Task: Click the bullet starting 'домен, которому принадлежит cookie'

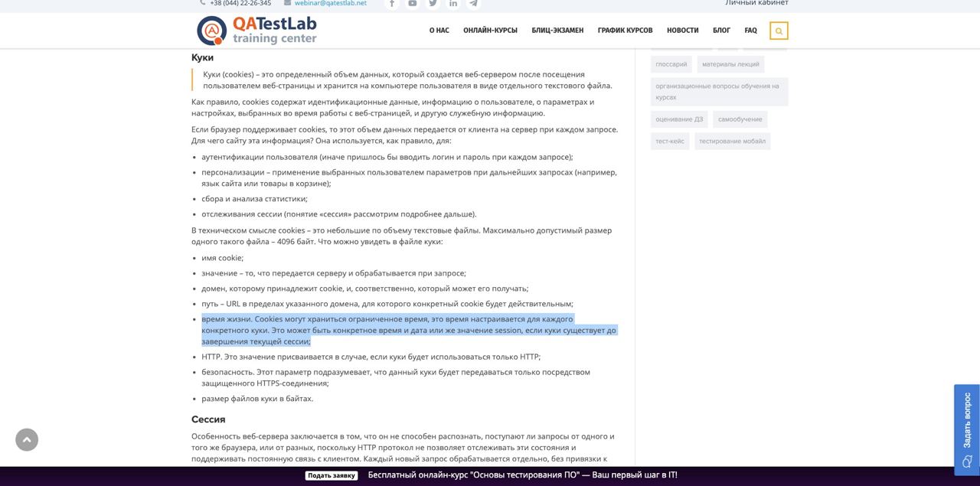Action: pyautogui.click(x=365, y=289)
